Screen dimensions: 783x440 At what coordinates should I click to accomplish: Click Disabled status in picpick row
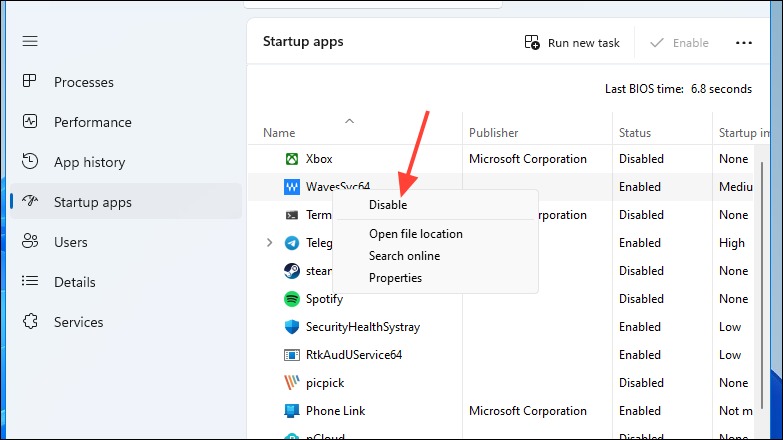(x=641, y=383)
